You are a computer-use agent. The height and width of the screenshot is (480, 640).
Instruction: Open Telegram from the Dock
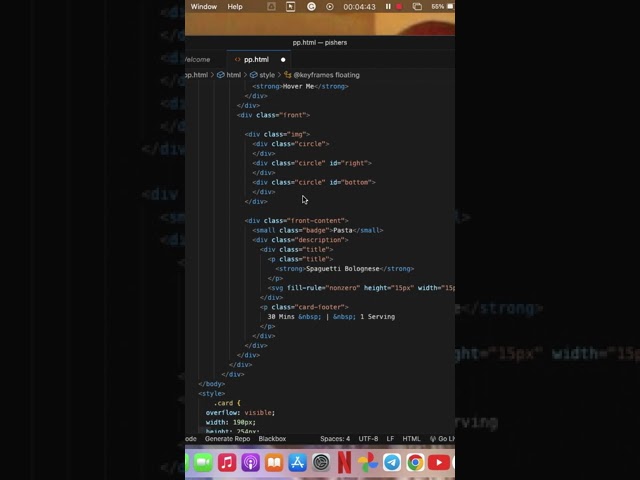point(392,462)
